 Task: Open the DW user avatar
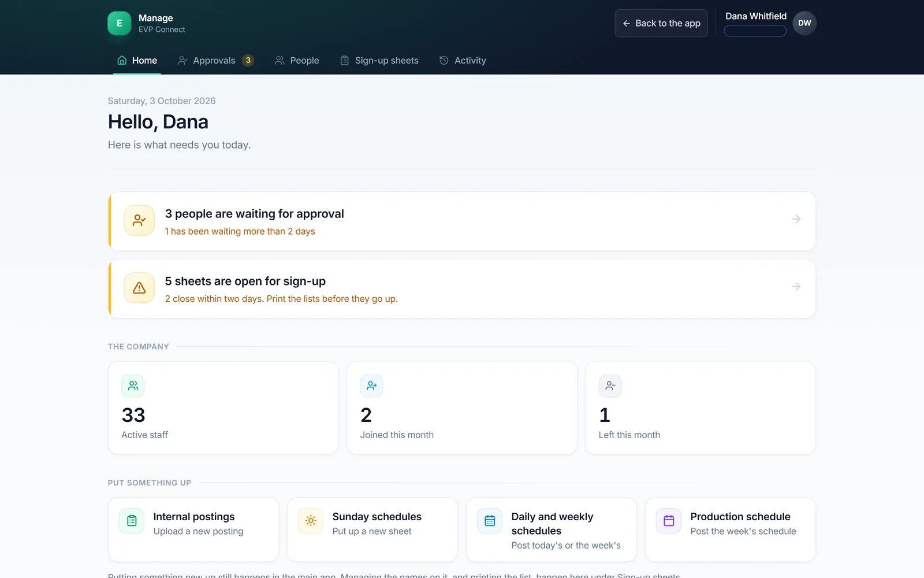[804, 23]
